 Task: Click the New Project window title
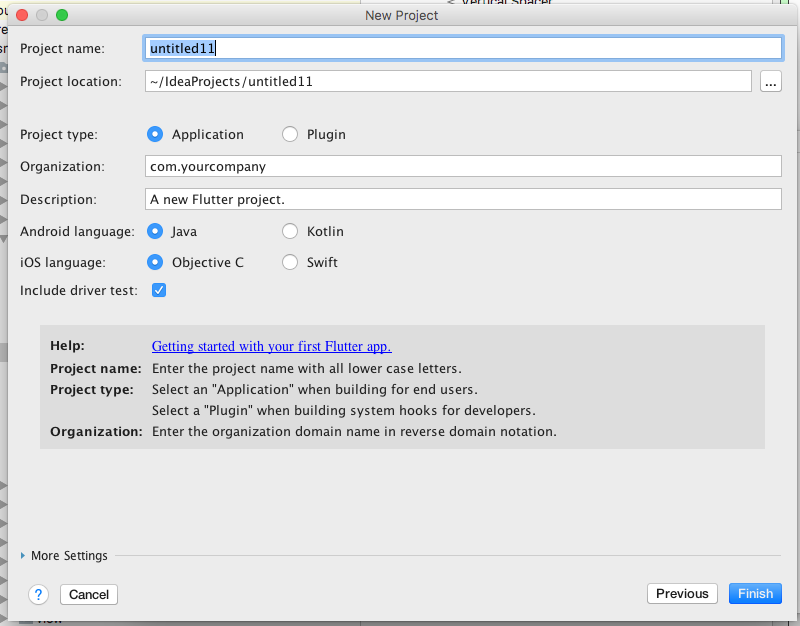click(402, 15)
